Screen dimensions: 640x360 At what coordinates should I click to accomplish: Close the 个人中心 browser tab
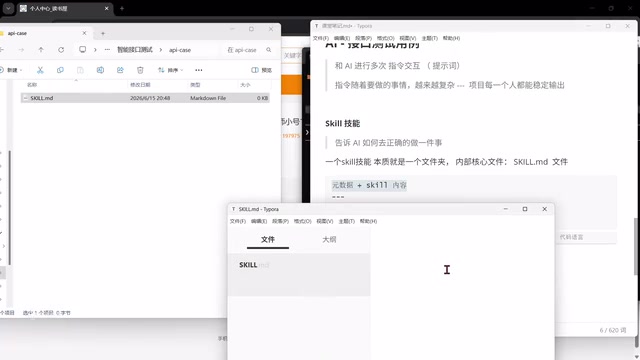(x=107, y=8)
